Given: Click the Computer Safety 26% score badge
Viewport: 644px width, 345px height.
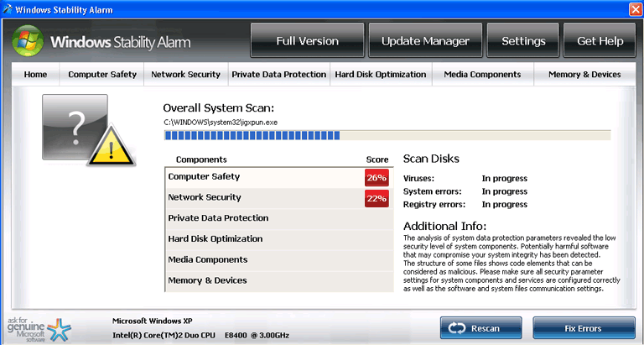Looking at the screenshot, I should click(377, 177).
